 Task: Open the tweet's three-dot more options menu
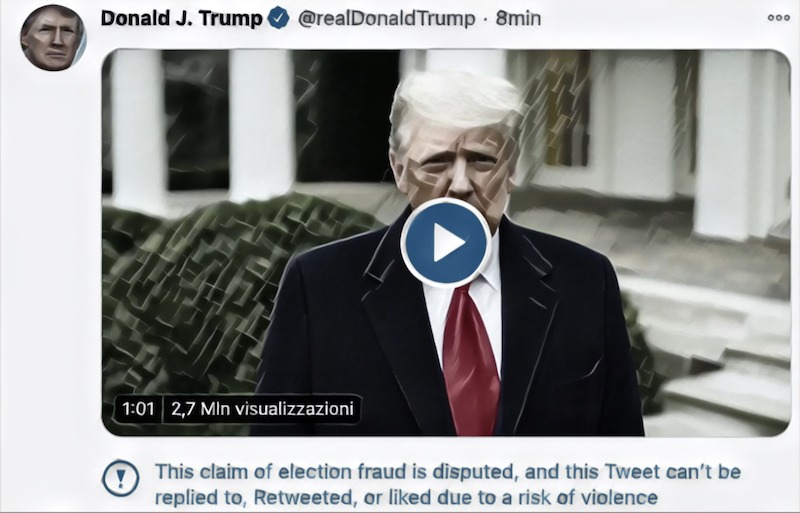click(779, 18)
